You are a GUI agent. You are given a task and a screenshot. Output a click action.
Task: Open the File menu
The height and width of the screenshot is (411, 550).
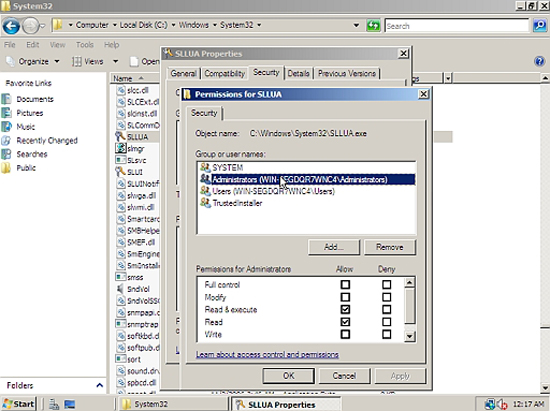point(9,45)
